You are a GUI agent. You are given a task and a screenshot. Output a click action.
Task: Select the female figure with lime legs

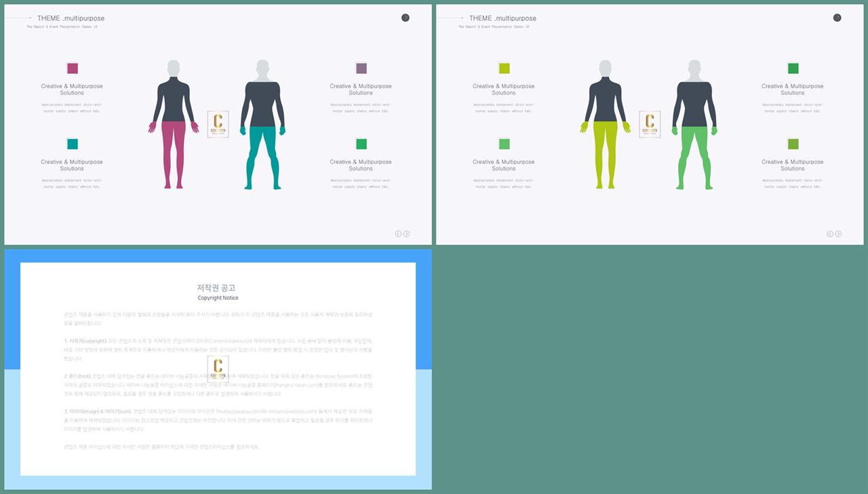606,124
